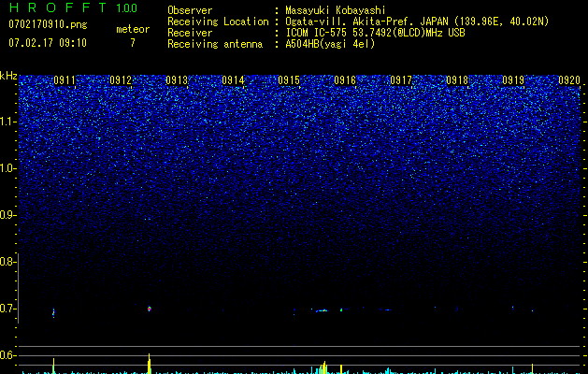The height and width of the screenshot is (374, 588).
Task: Click the Receiver field label
Action: [x=190, y=33]
